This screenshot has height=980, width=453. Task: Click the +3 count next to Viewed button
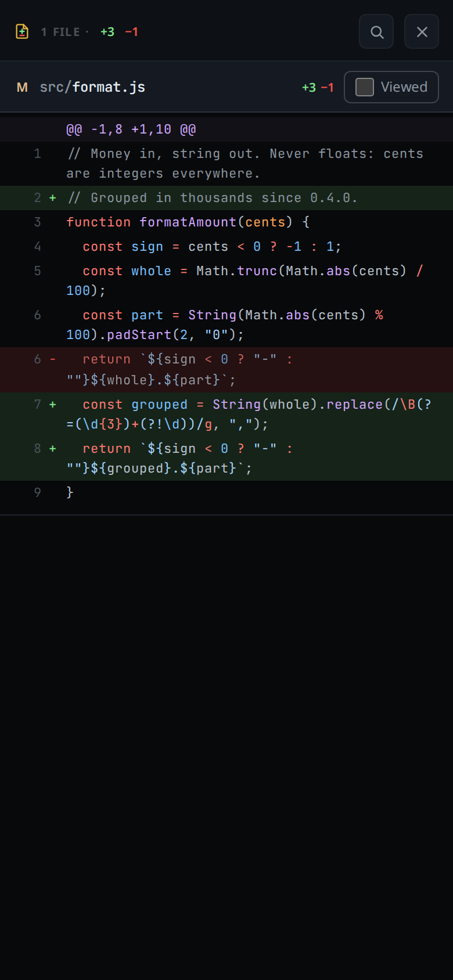pyautogui.click(x=309, y=88)
